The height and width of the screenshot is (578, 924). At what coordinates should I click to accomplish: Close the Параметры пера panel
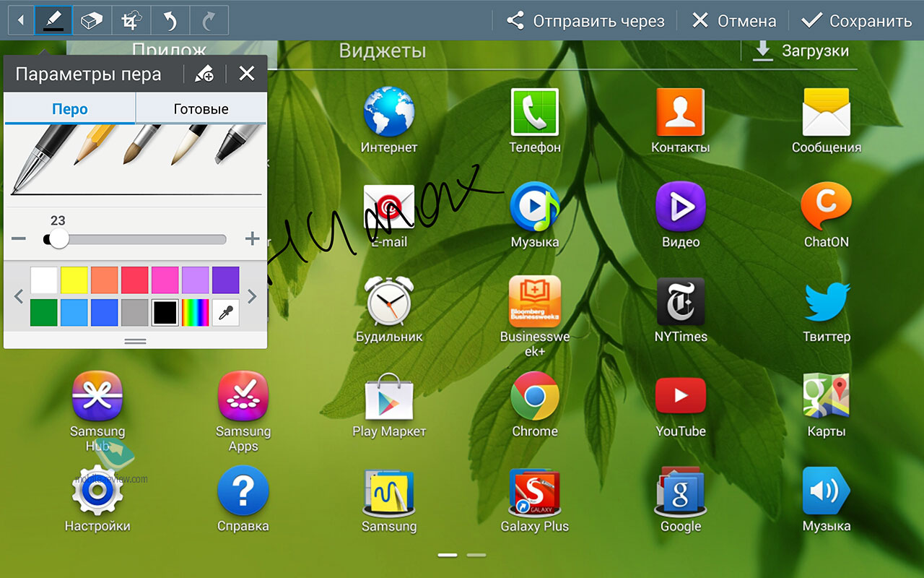point(247,74)
